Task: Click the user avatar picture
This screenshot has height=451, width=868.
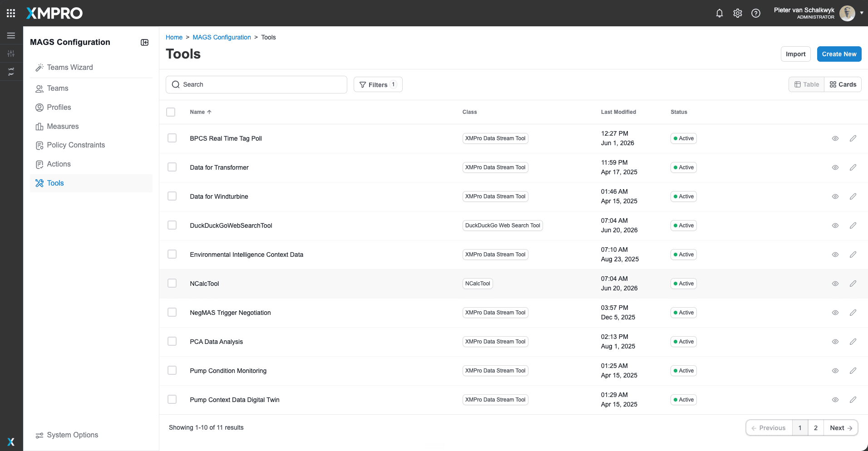Action: point(847,13)
